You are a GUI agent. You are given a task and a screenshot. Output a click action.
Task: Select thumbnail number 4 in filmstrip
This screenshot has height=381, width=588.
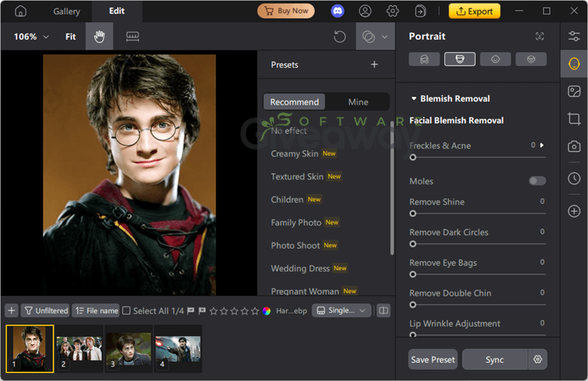178,349
